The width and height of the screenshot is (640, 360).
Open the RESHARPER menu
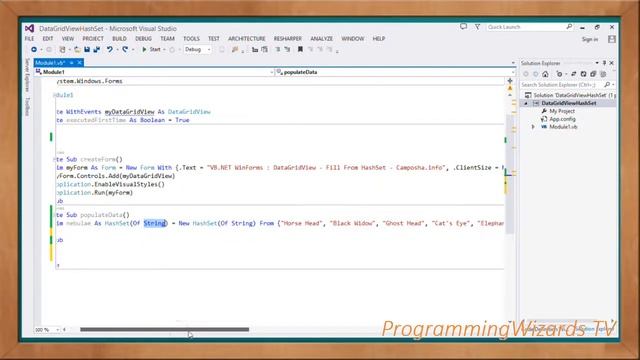(x=288, y=39)
